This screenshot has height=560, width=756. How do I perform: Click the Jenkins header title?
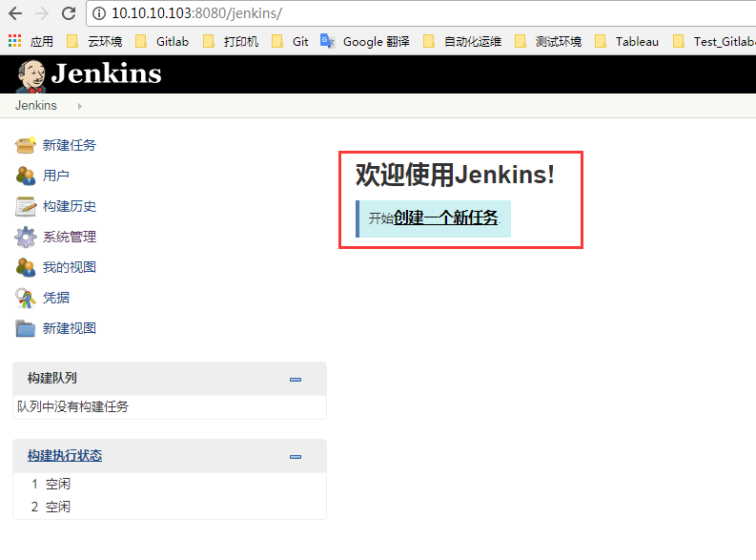click(x=106, y=73)
